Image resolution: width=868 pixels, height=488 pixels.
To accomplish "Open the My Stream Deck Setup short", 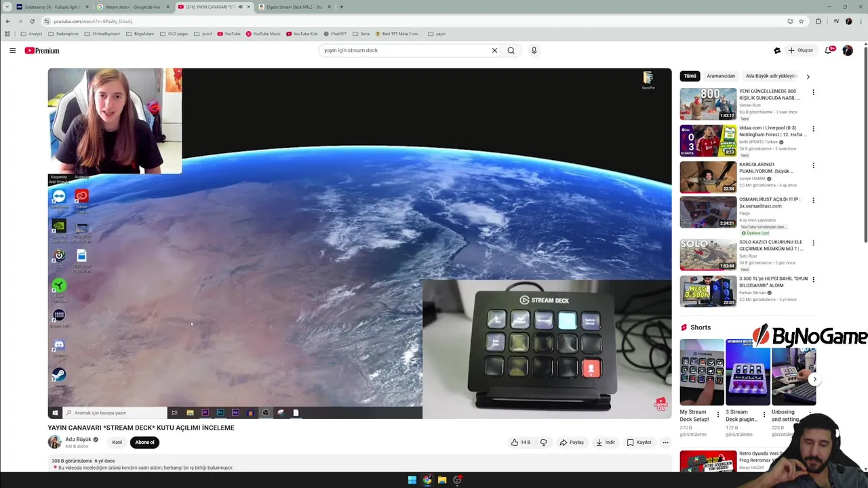I will [702, 372].
